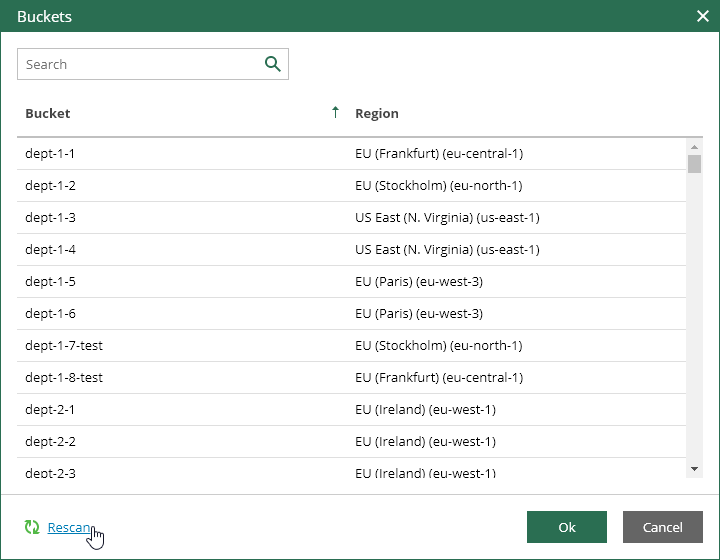
Task: Click Region cell for dept-1-6 (Paris)
Action: pyautogui.click(x=419, y=314)
